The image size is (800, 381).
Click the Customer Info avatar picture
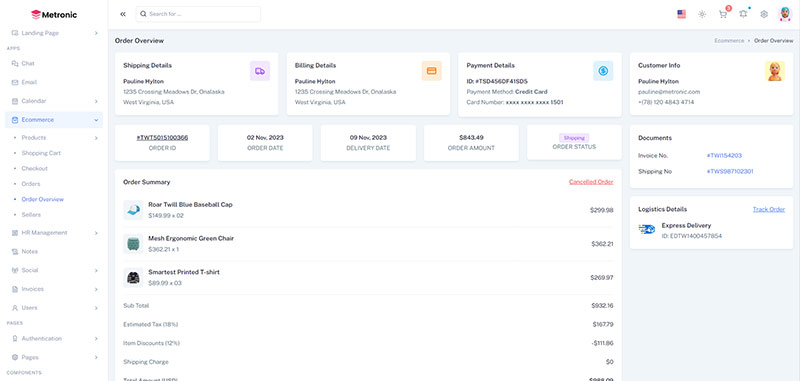775,71
